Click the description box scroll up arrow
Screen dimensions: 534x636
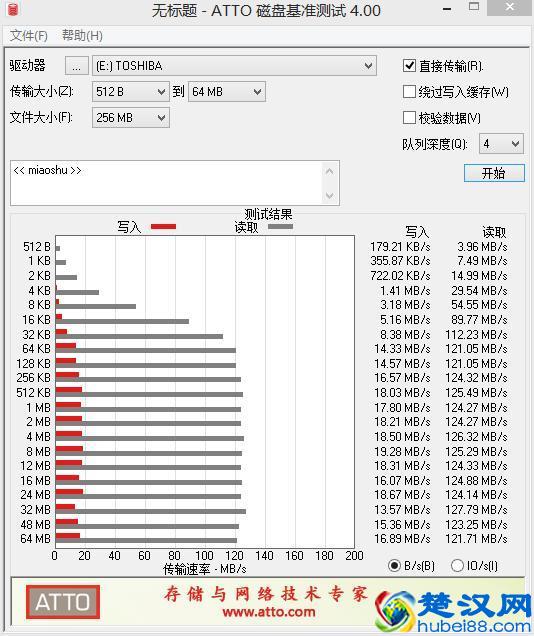click(x=330, y=172)
